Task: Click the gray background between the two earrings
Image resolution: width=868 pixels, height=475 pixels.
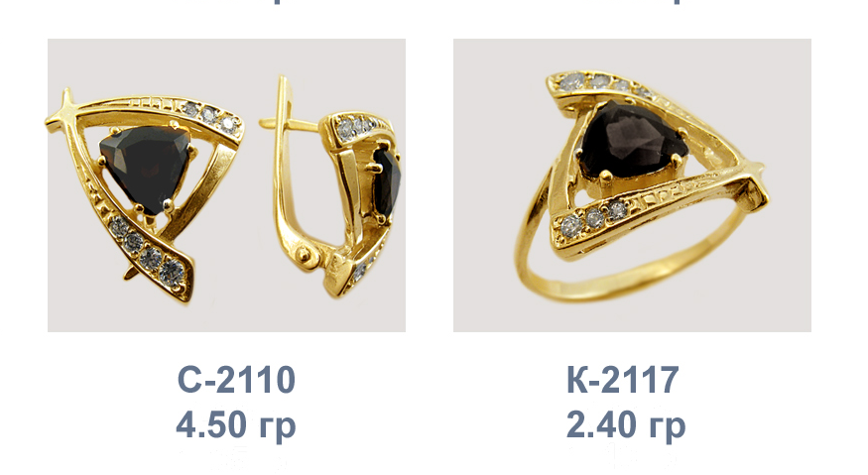Action: 252,182
